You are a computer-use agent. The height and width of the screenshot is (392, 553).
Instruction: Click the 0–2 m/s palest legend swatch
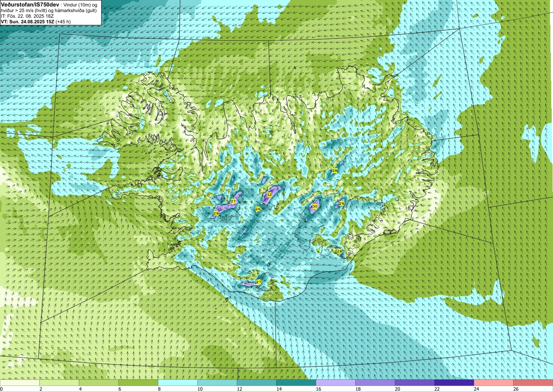tap(20, 383)
